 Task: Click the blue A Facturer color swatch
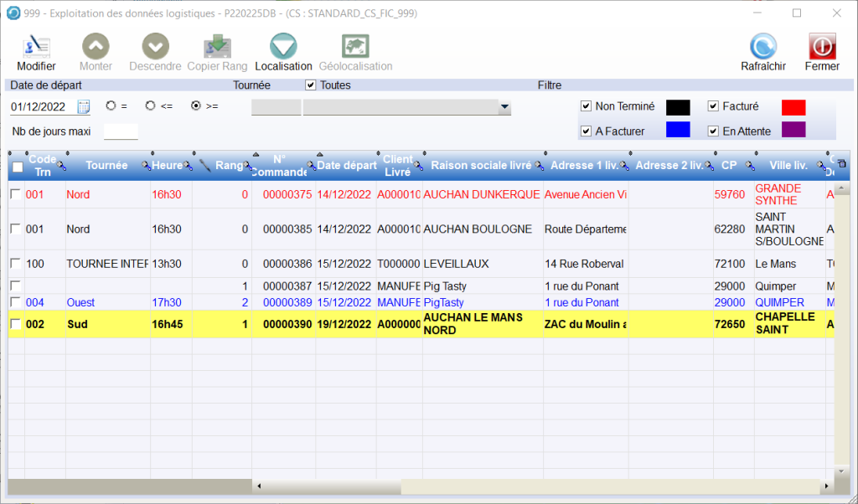[678, 130]
